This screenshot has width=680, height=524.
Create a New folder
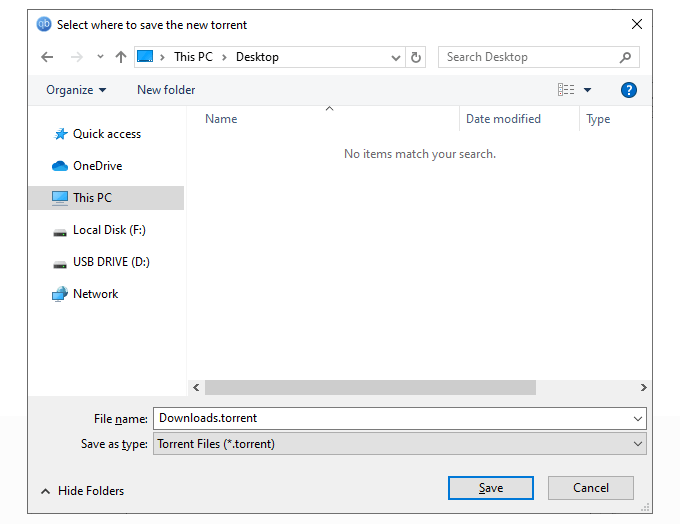[166, 90]
